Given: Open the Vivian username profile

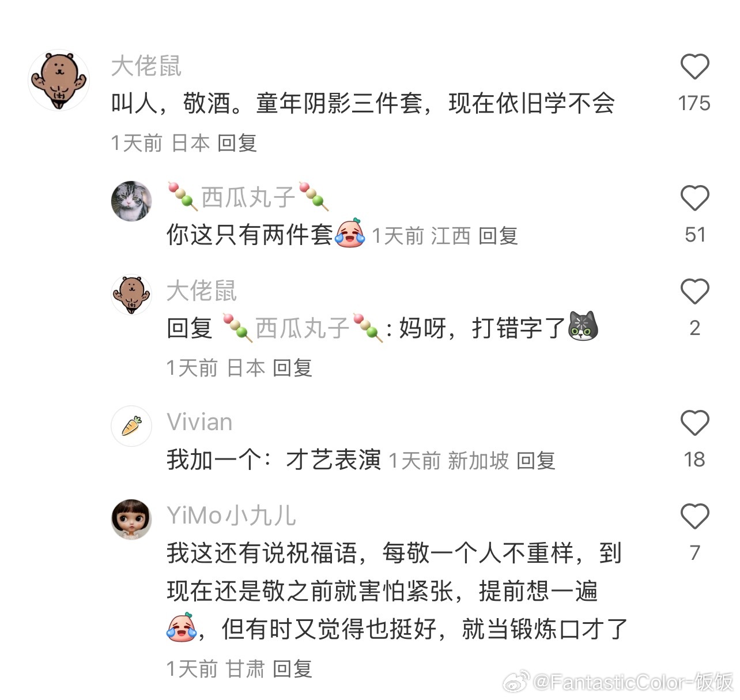Looking at the screenshot, I should 199,422.
